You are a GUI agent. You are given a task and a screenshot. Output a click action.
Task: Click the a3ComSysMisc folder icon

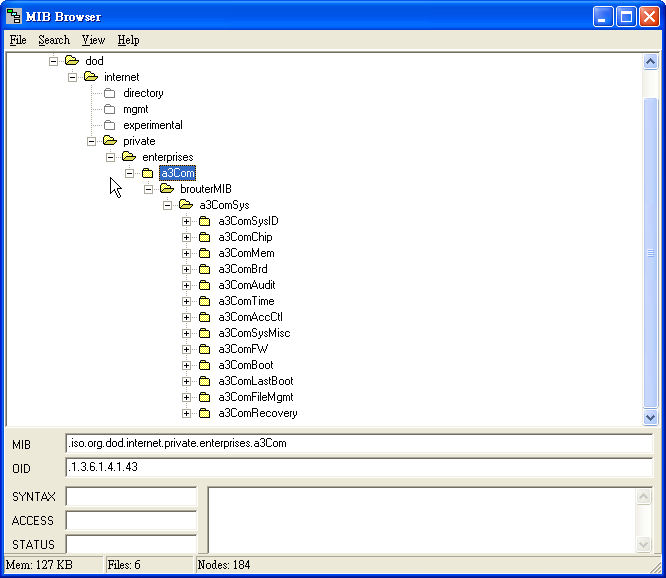click(205, 333)
